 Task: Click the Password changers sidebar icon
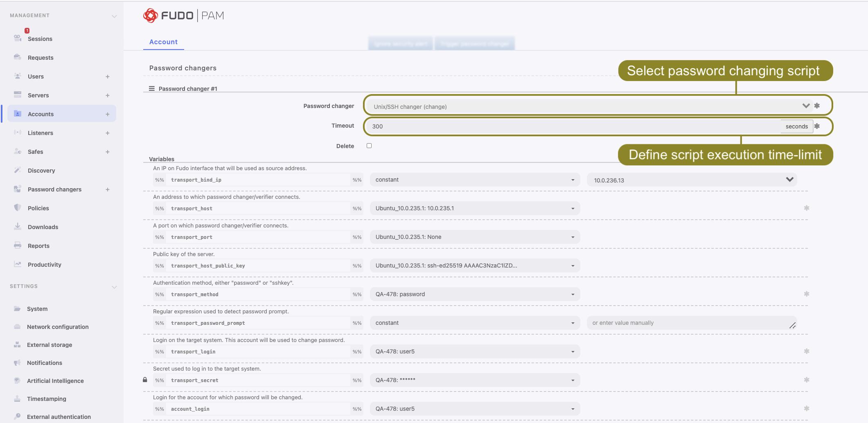pos(17,189)
